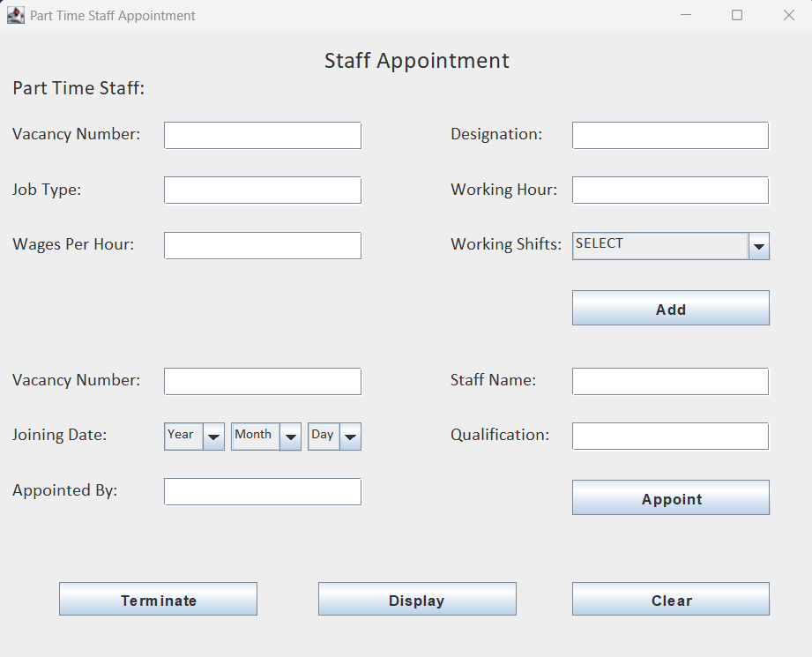
Task: Hit the Clear button
Action: pyautogui.click(x=670, y=599)
